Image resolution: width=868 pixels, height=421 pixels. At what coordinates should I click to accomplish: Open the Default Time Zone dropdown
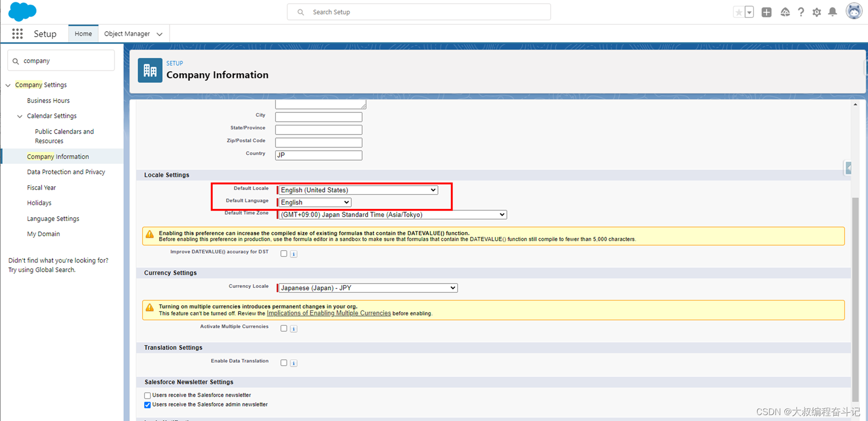pyautogui.click(x=392, y=214)
